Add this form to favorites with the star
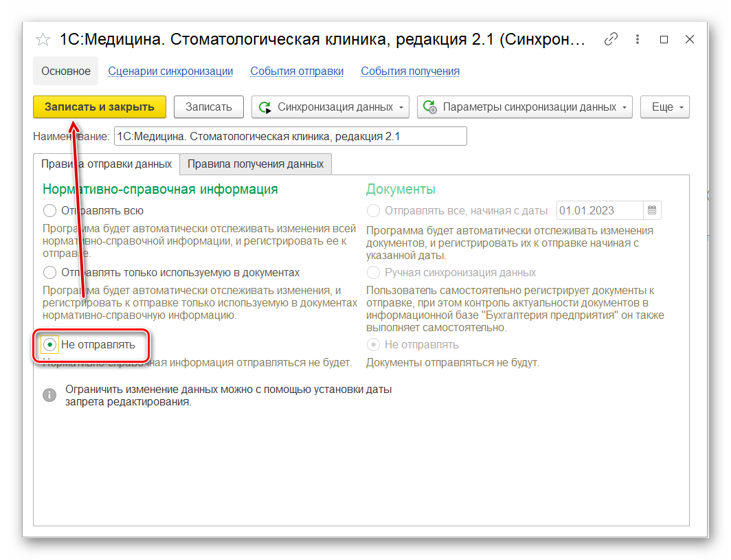Image resolution: width=731 pixels, height=560 pixels. click(43, 40)
